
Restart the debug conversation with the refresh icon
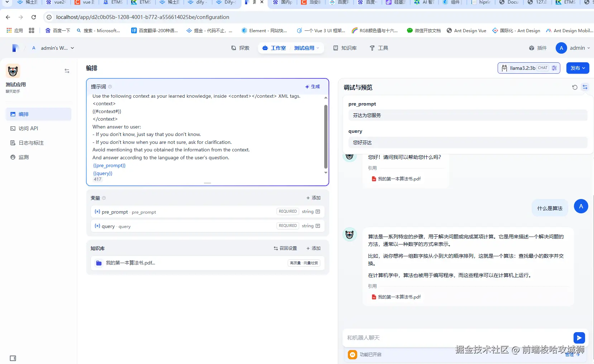pos(575,87)
